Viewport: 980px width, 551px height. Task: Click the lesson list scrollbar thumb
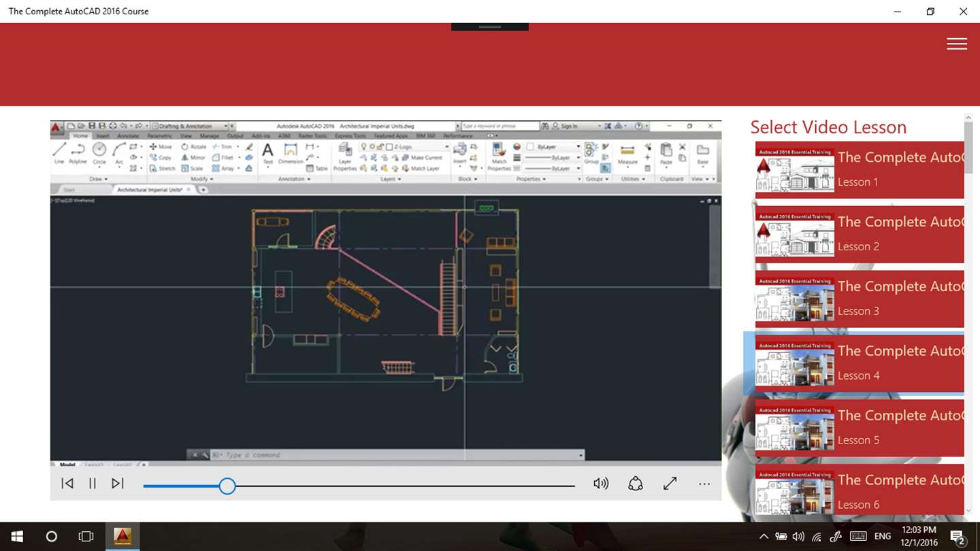pos(968,148)
